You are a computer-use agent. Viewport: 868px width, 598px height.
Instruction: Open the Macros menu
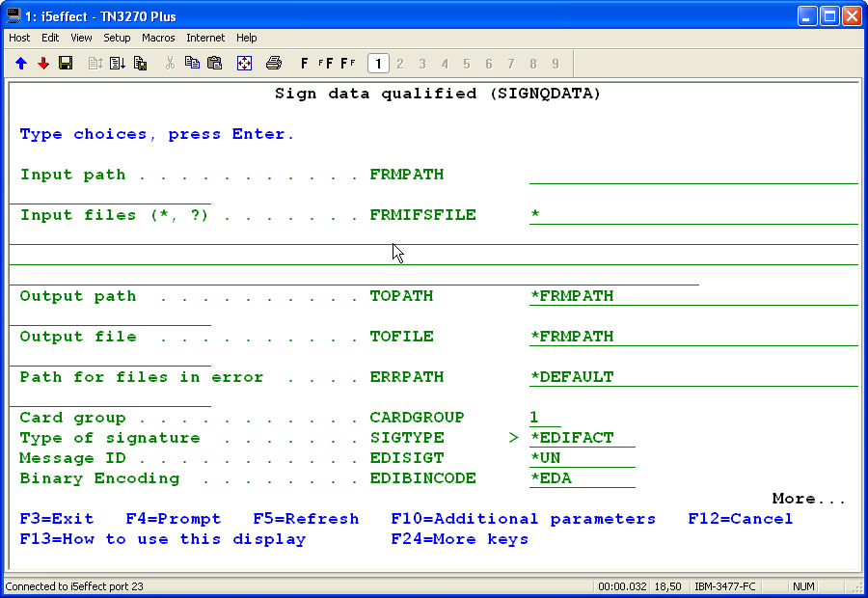[x=158, y=38]
